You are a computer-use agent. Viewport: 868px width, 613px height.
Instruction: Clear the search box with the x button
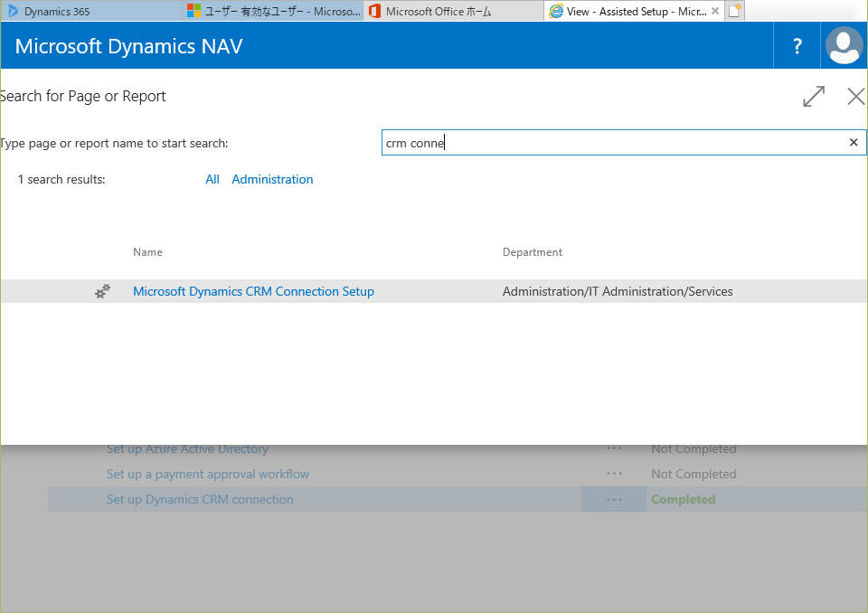click(x=854, y=142)
